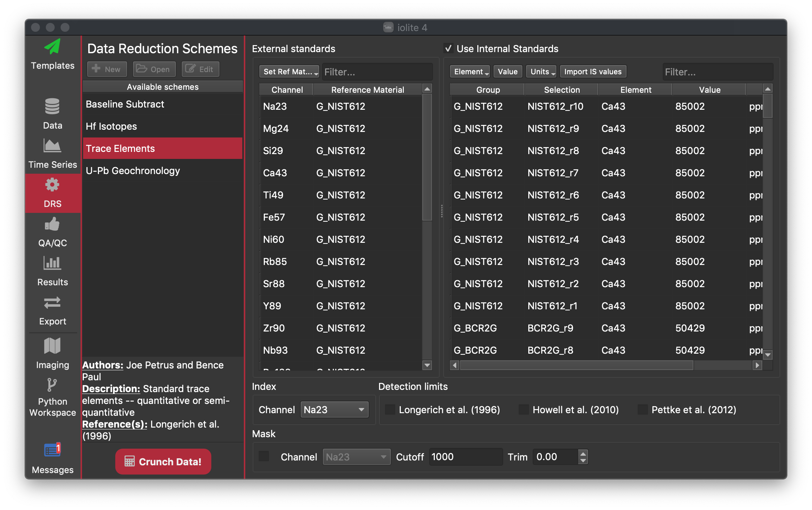
Task: Select the Si29 channel row
Action: click(340, 151)
